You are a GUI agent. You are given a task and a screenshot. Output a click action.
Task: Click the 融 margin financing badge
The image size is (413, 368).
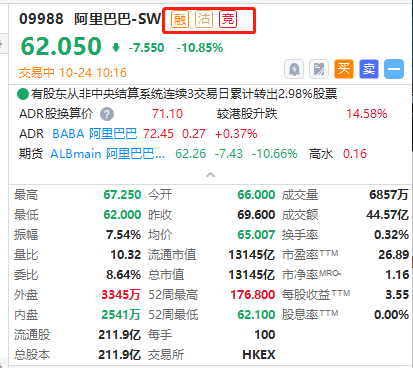180,19
